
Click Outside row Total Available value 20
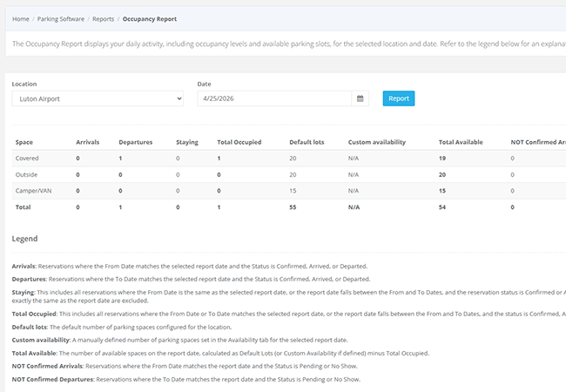pos(442,175)
